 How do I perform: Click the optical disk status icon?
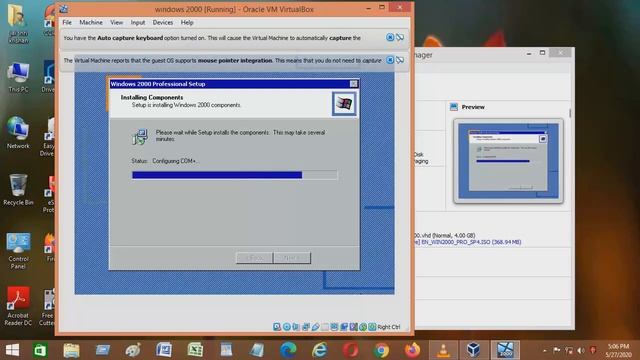coord(287,327)
